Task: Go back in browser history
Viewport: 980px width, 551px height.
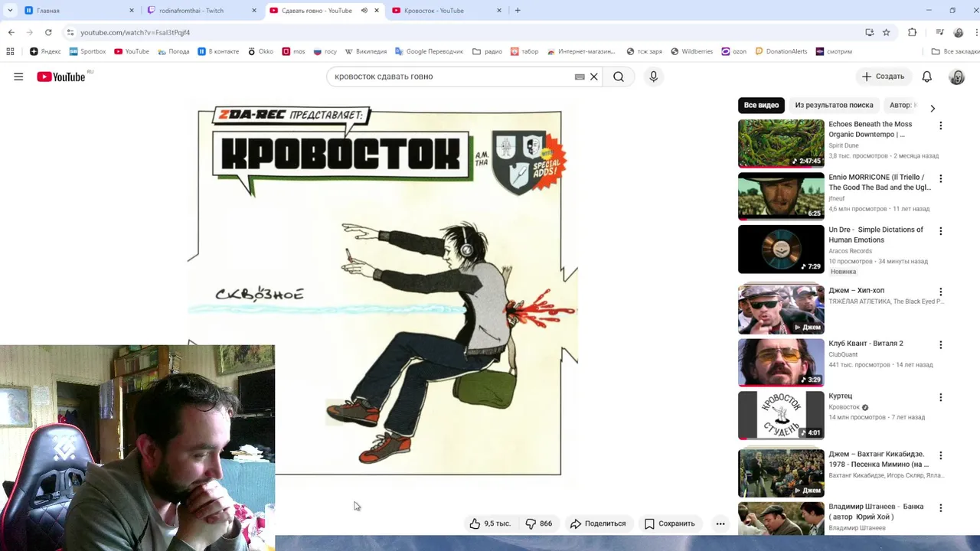Action: tap(11, 32)
